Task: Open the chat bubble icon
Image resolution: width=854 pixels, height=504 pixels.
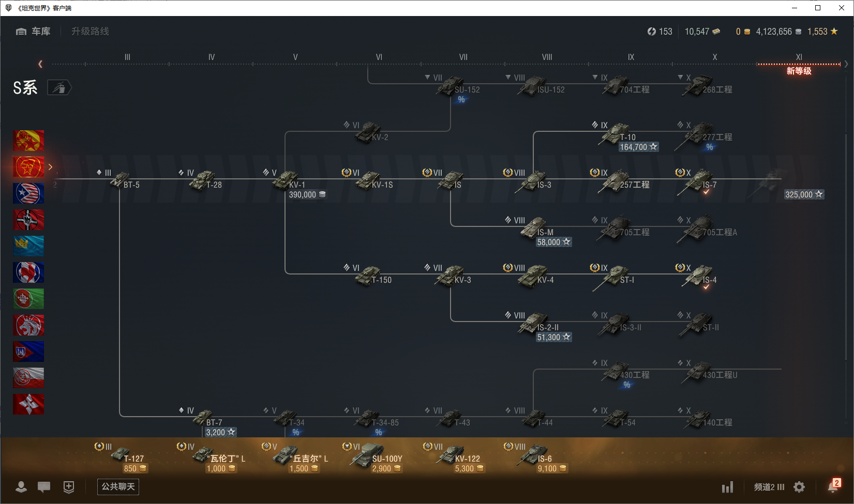Action: click(44, 487)
